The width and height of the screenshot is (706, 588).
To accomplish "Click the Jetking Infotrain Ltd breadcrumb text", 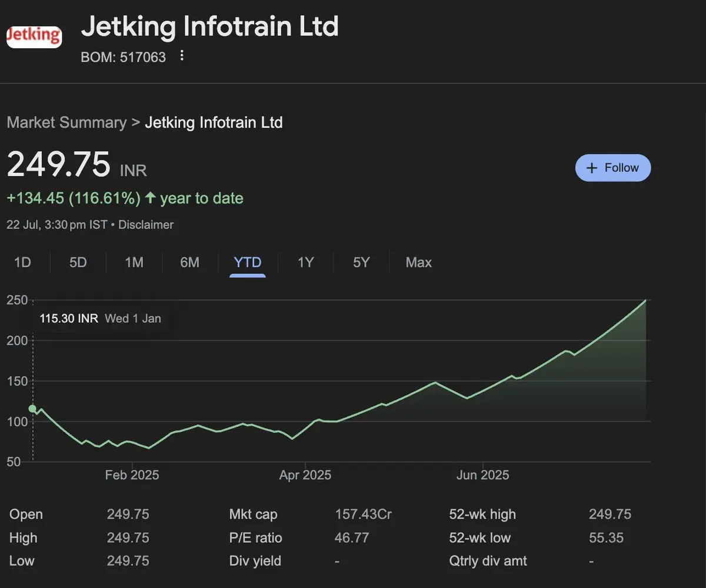I will [214, 122].
